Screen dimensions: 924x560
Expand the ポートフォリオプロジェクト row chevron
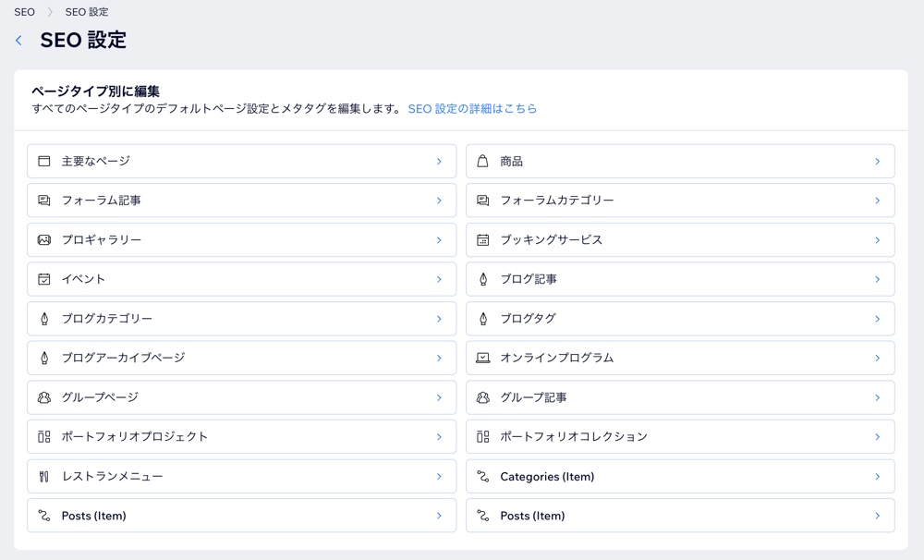tap(439, 437)
